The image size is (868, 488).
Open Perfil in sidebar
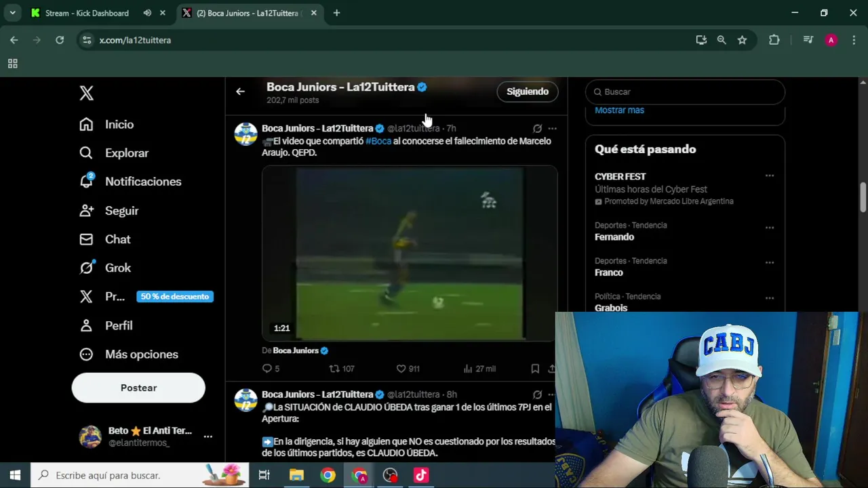coord(106,325)
